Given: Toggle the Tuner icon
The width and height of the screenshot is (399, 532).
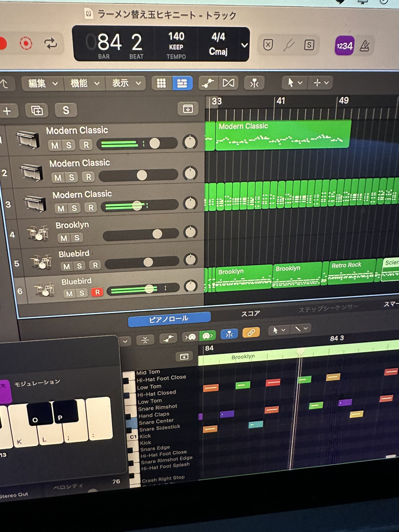Looking at the screenshot, I should click(289, 45).
